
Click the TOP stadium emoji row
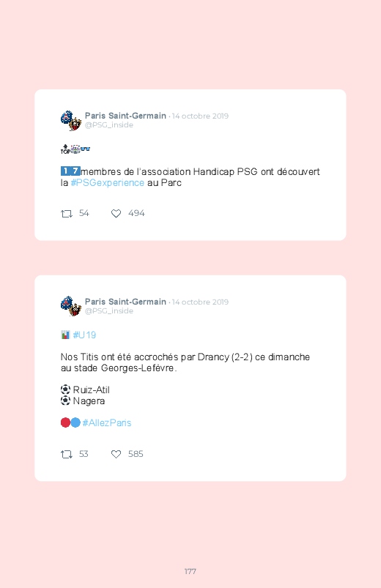tap(75, 149)
